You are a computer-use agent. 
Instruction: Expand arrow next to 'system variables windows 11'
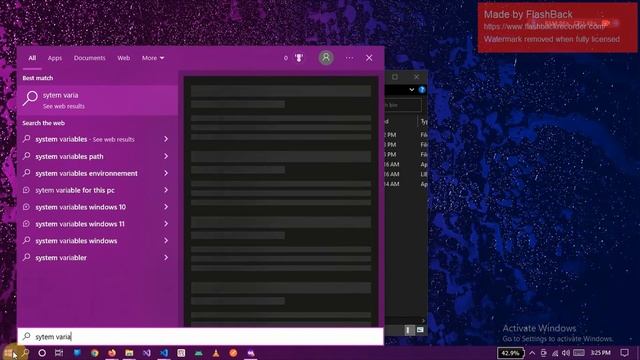(166, 224)
